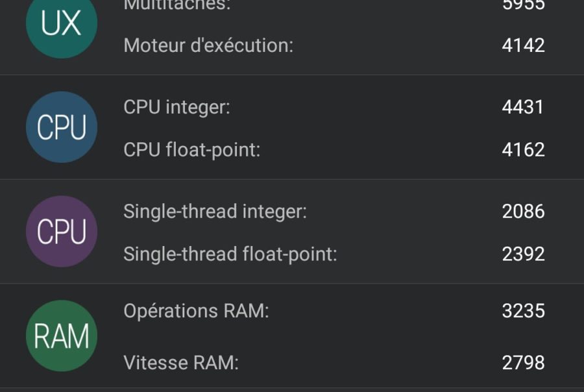Tap the Multitâches score 5955
The height and width of the screenshot is (392, 584).
[x=523, y=5]
